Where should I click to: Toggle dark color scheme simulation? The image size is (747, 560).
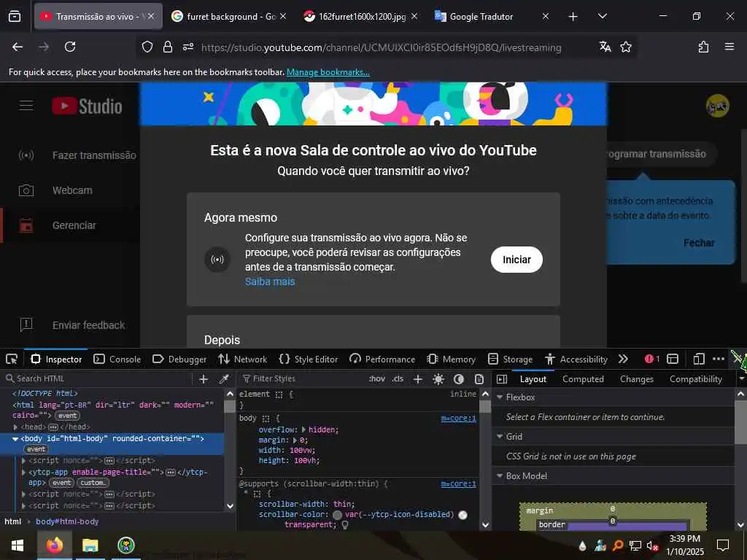(x=459, y=379)
